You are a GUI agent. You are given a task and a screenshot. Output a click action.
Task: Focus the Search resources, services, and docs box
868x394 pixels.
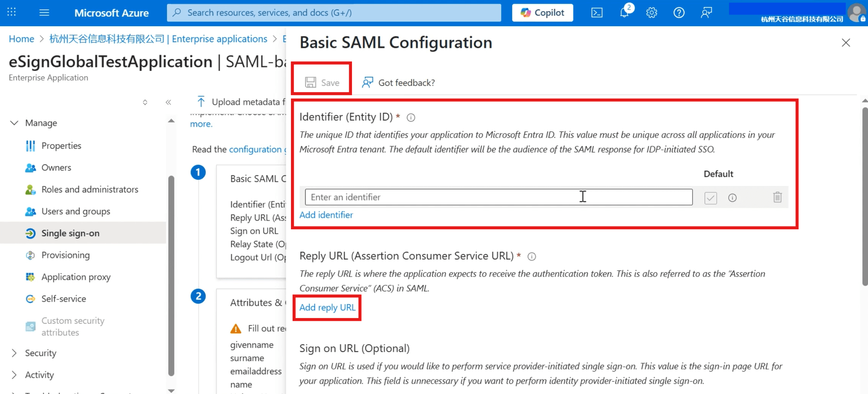[x=334, y=13]
